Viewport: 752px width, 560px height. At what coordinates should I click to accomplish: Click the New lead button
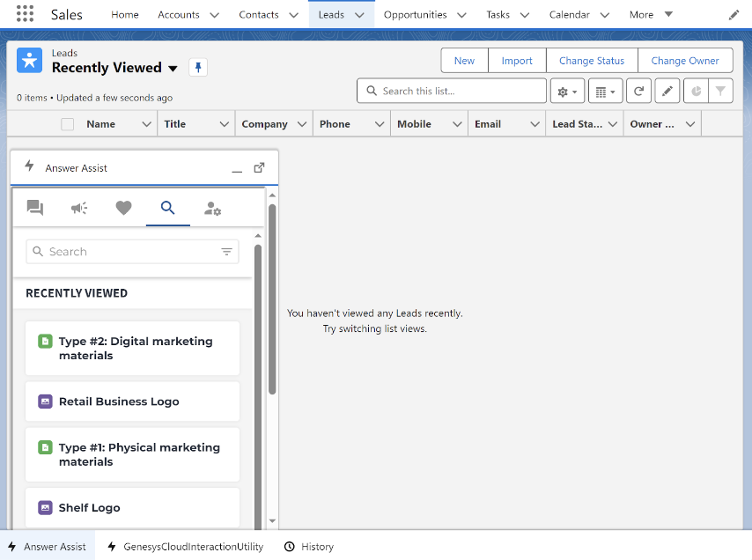point(464,61)
